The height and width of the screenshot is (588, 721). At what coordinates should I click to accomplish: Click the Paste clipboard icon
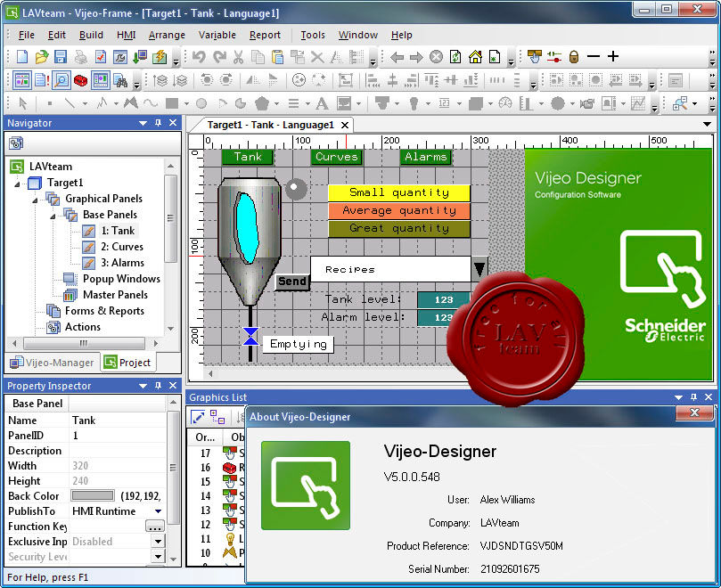(x=277, y=57)
